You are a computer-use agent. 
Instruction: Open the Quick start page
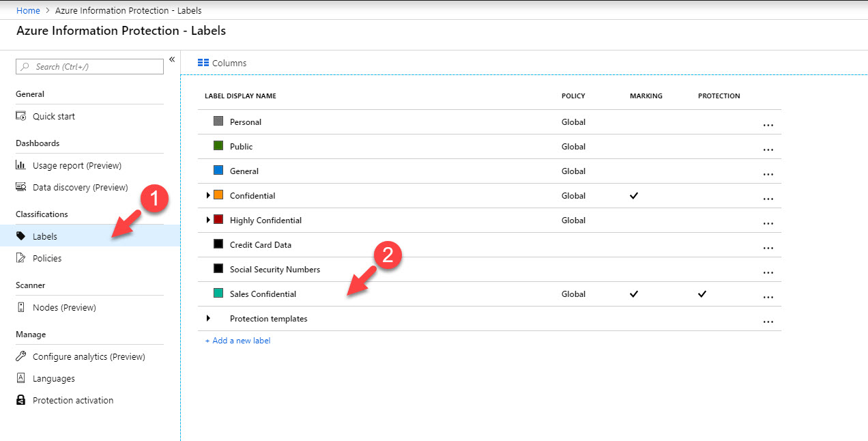pos(53,116)
